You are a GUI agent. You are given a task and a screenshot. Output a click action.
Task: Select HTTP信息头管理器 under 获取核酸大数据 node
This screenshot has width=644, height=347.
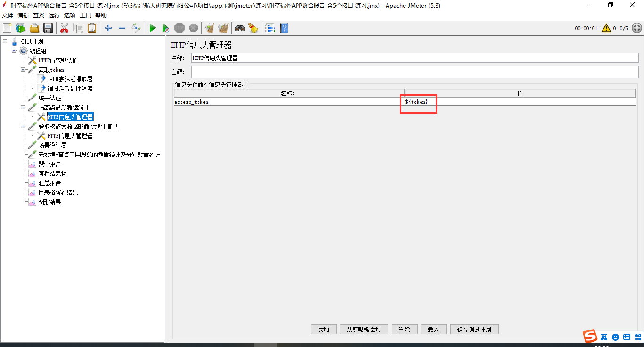[70, 136]
